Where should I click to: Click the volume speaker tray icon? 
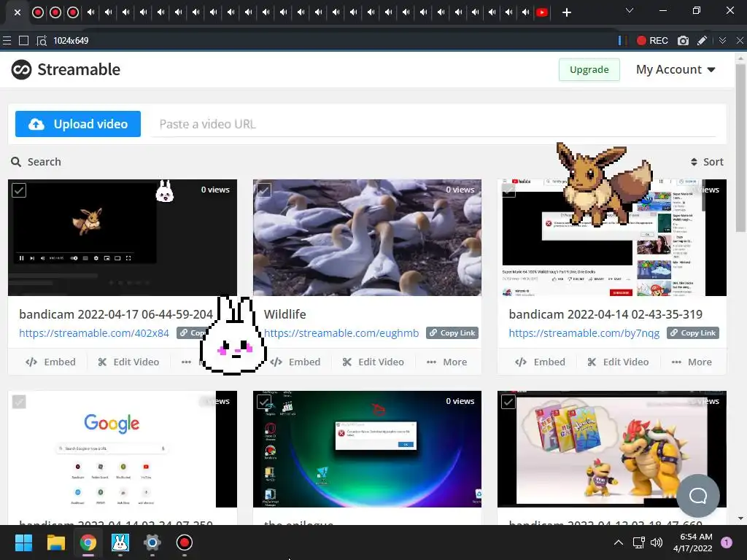click(657, 542)
